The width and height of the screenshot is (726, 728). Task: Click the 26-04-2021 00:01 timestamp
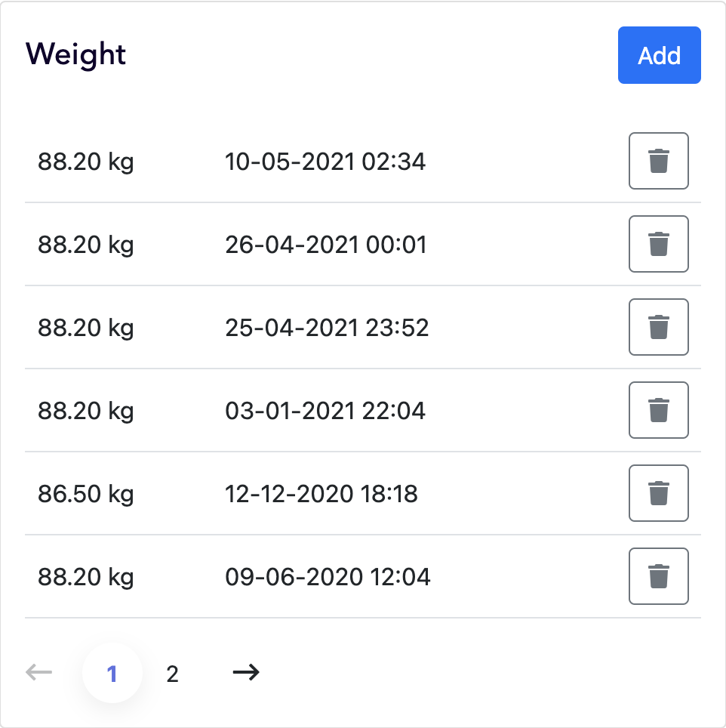(325, 245)
